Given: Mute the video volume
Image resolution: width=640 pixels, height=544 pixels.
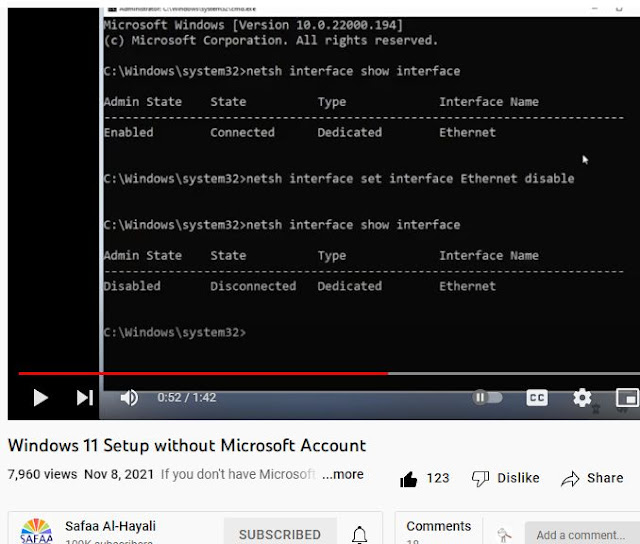Looking at the screenshot, I should point(129,397).
